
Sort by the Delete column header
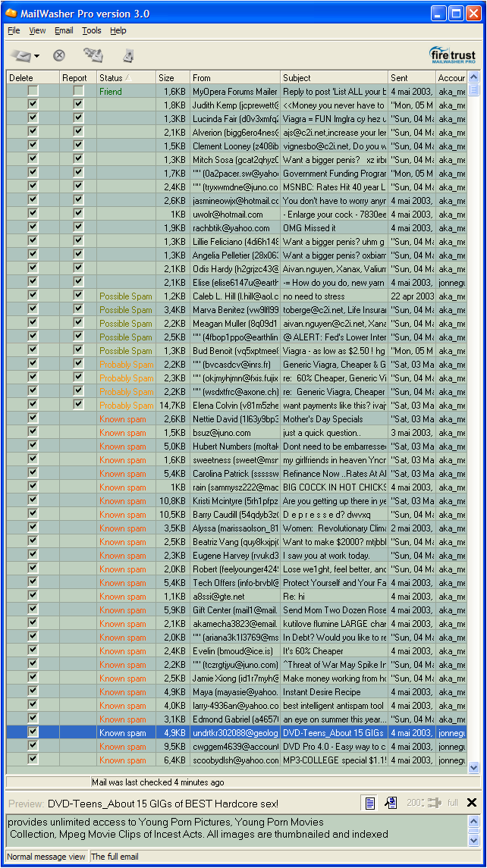(33, 78)
